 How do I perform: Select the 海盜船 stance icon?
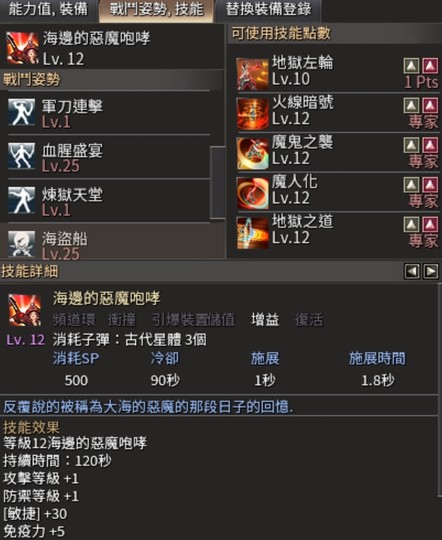[22, 244]
